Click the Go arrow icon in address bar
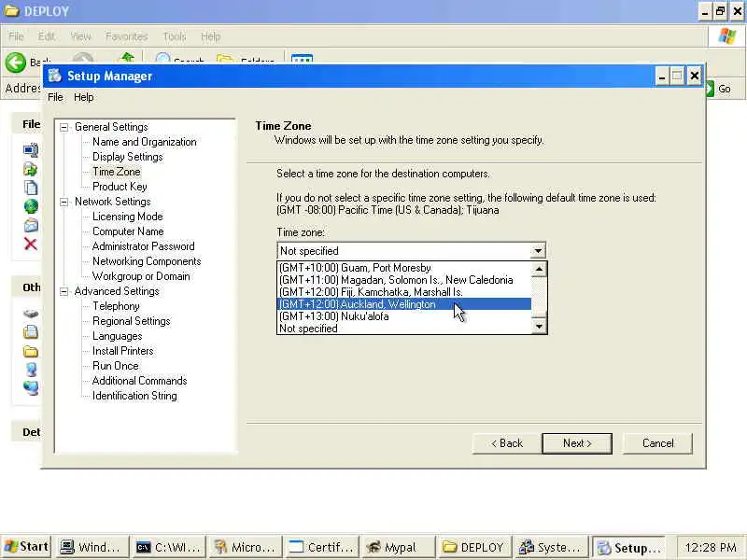 click(x=711, y=89)
